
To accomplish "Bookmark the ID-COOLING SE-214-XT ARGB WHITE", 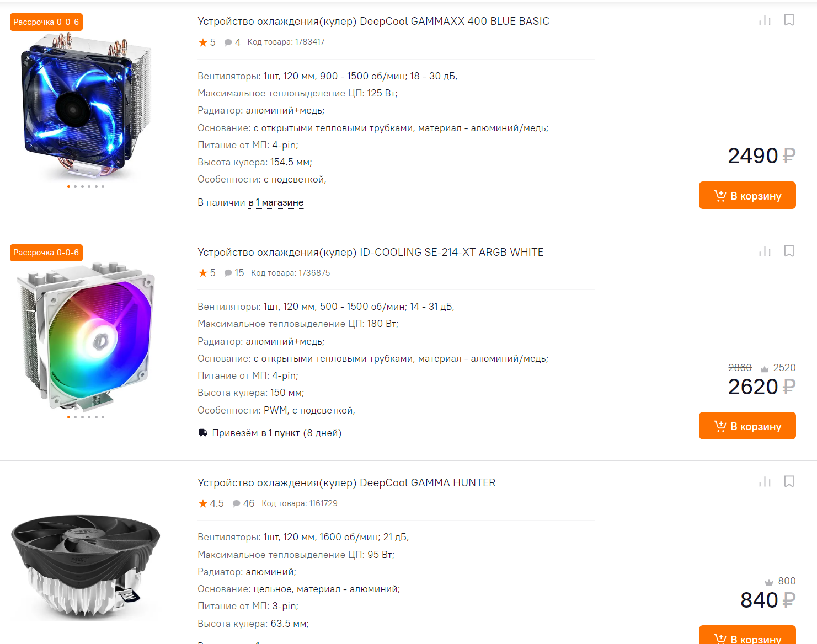I will click(x=789, y=251).
